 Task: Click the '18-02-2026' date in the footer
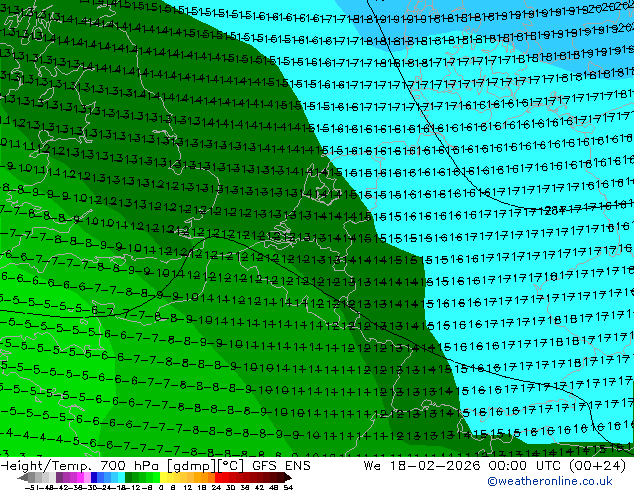435,466
